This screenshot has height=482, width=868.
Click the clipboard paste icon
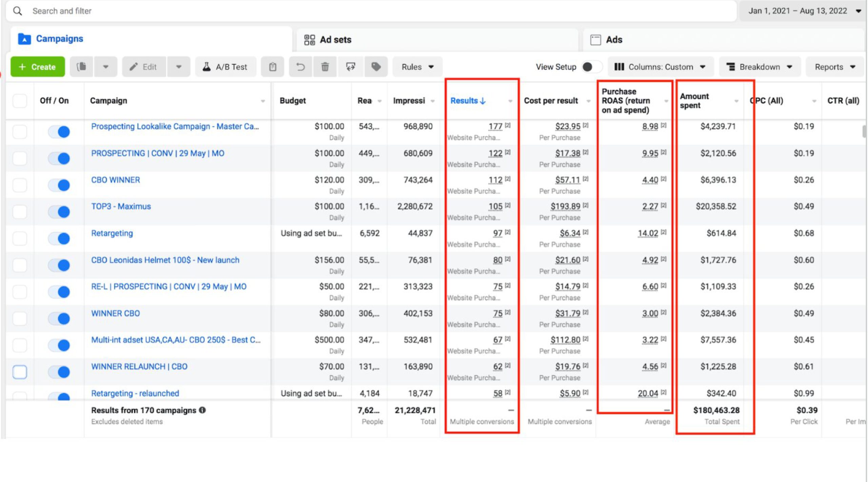point(273,67)
